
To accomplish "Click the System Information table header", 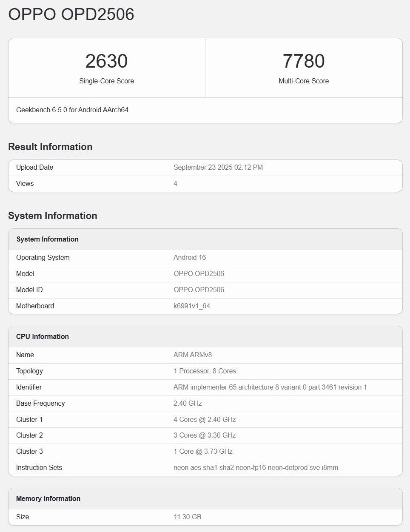I will 47,239.
